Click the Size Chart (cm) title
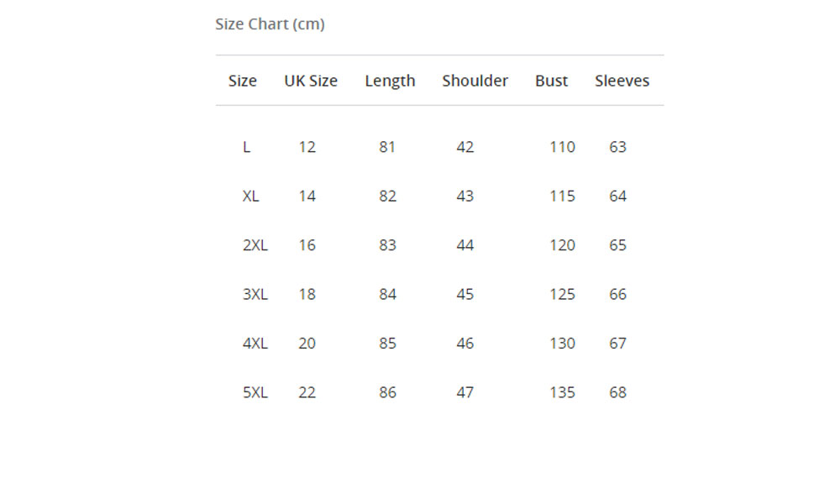Screen dimensions: 840x504 [270, 24]
